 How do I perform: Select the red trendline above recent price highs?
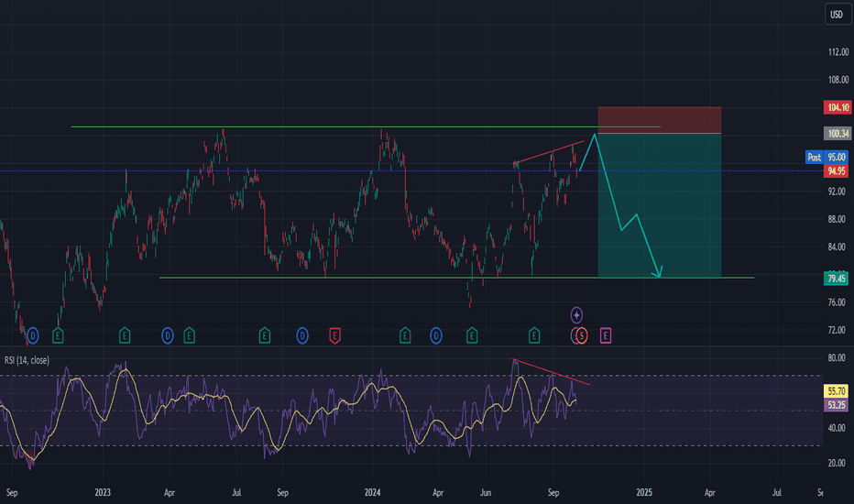pyautogui.click(x=549, y=152)
